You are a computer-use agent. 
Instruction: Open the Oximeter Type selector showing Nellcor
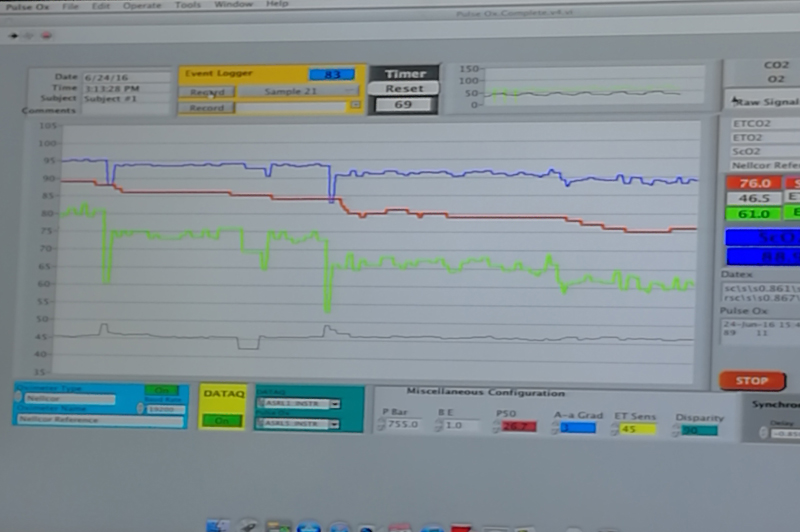click(x=70, y=398)
